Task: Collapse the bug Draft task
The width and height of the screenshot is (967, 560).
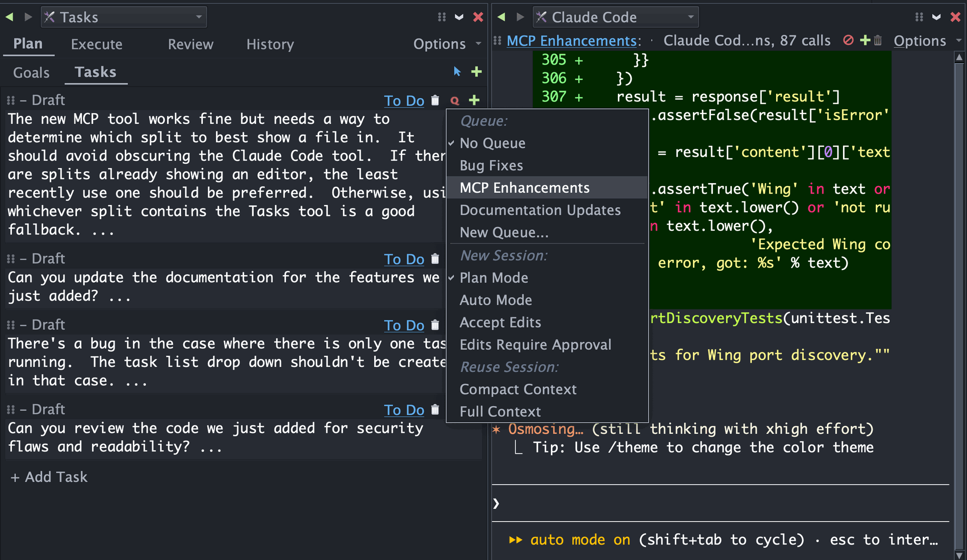Action: [x=23, y=325]
